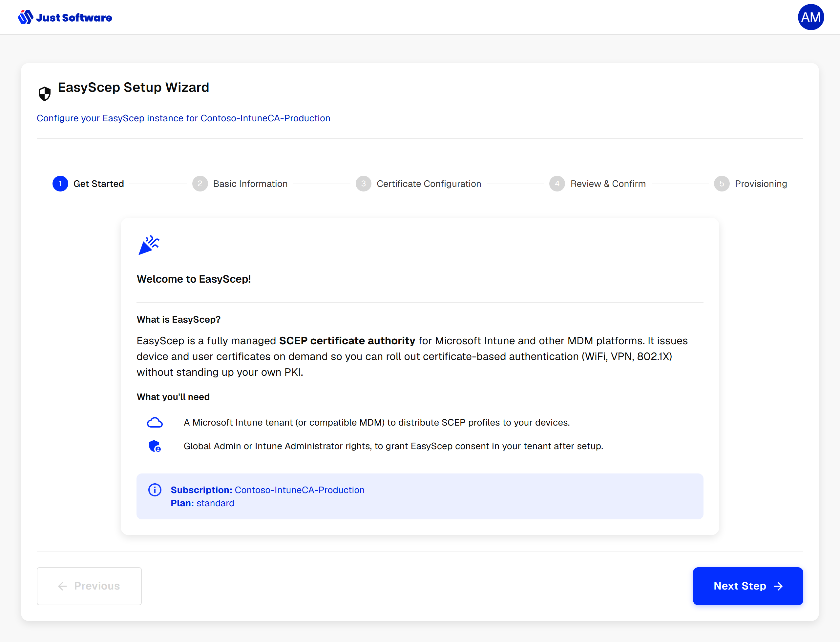This screenshot has width=840, height=642.
Task: Click the 'What is EasyScep?' subheading
Action: [x=178, y=319]
